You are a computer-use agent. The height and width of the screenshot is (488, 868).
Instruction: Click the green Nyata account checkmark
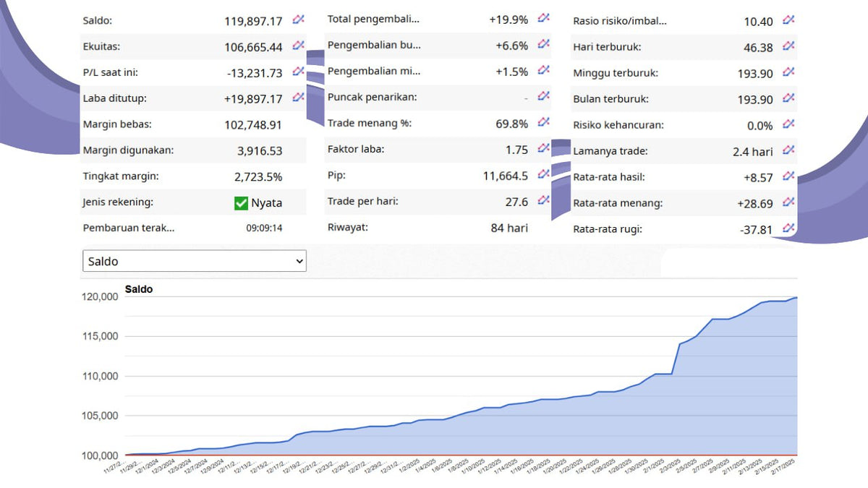(x=242, y=203)
